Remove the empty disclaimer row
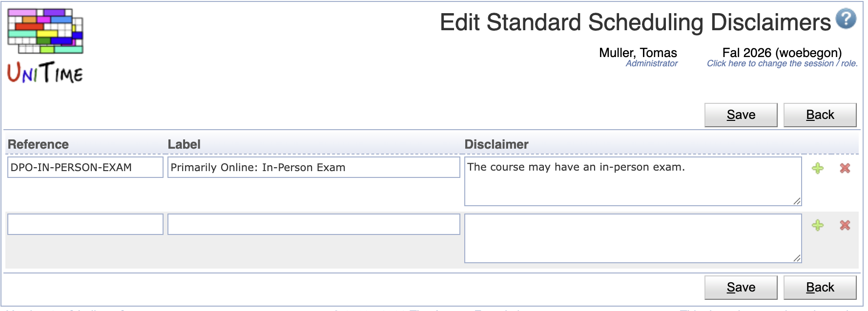The width and height of the screenshot is (868, 311). tap(845, 225)
